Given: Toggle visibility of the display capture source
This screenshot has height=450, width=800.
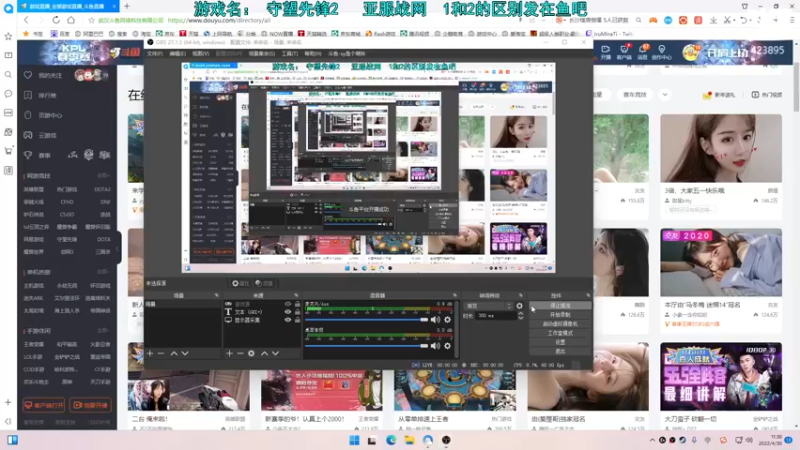Looking at the screenshot, I should click(288, 320).
